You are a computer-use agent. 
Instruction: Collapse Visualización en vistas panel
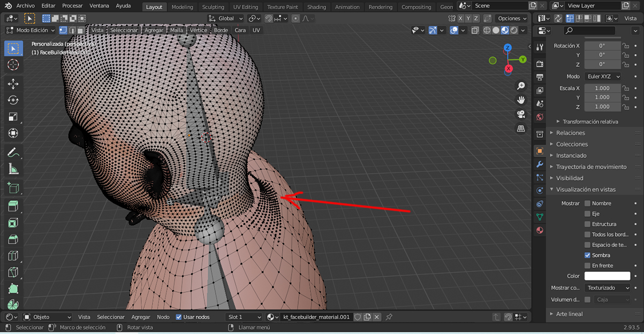click(x=586, y=189)
